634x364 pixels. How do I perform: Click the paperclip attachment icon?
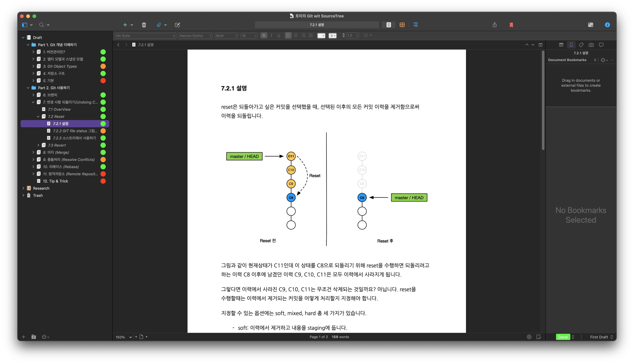159,25
